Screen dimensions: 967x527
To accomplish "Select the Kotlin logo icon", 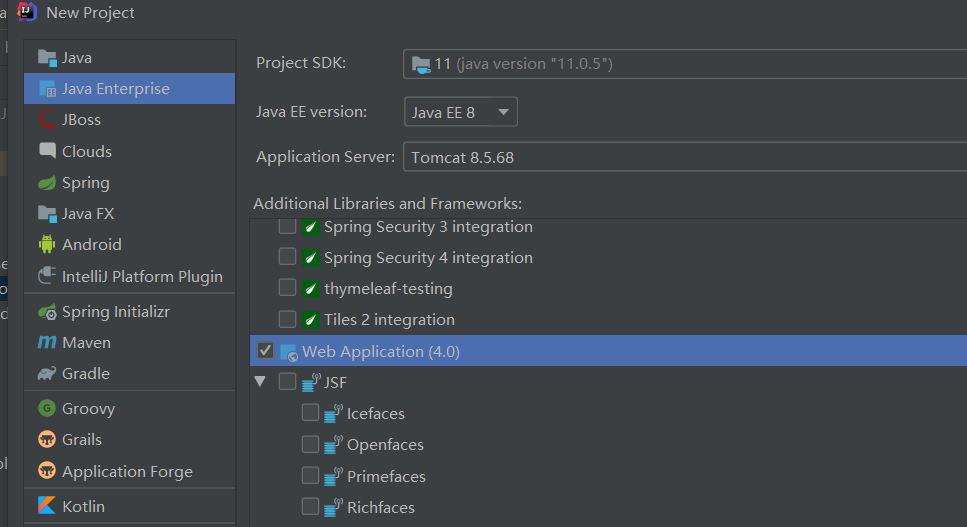I will (47, 505).
